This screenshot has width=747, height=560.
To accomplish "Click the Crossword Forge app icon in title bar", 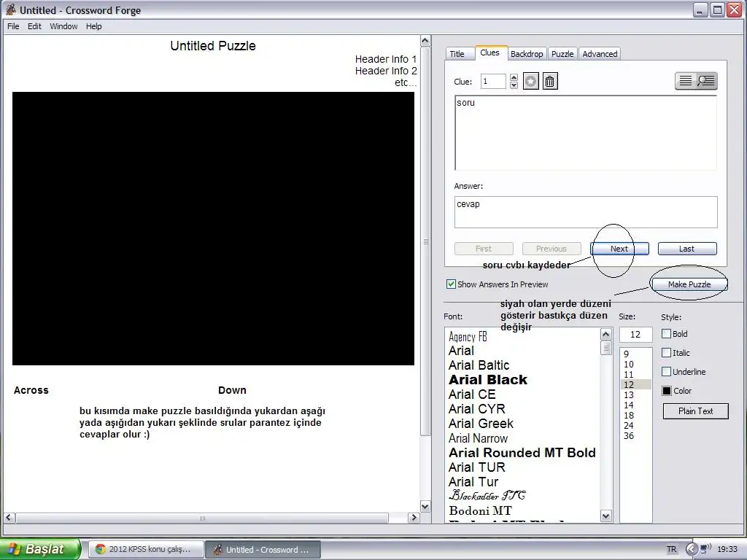I will 10,9.
